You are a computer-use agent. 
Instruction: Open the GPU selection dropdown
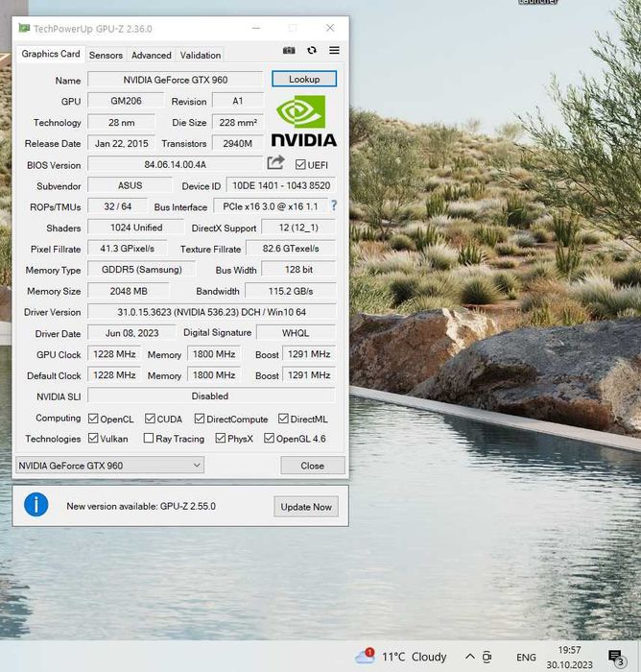point(109,465)
